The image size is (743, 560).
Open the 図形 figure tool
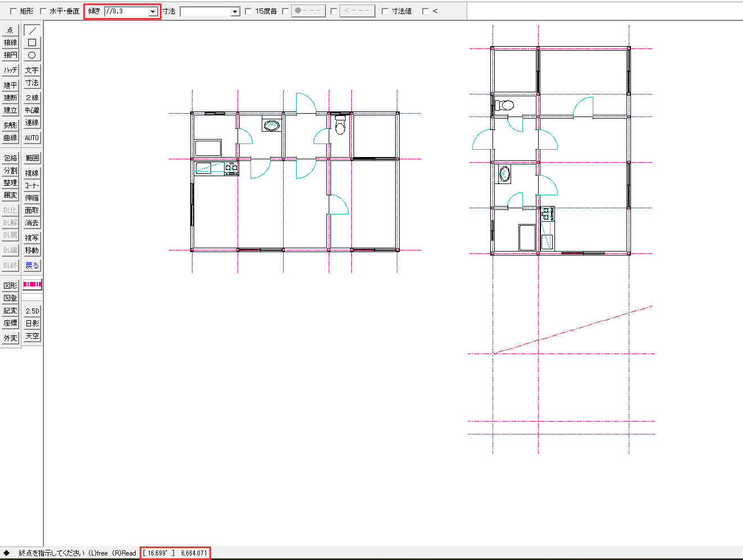[11, 286]
